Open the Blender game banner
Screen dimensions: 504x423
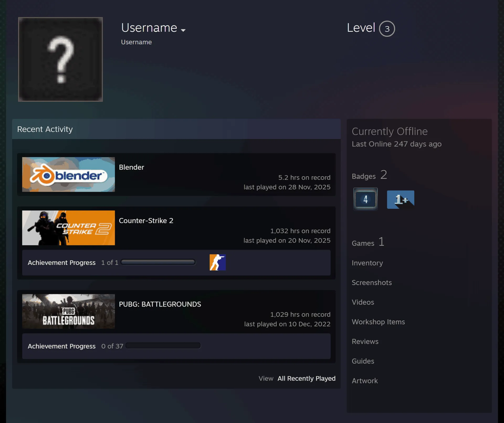tap(69, 174)
